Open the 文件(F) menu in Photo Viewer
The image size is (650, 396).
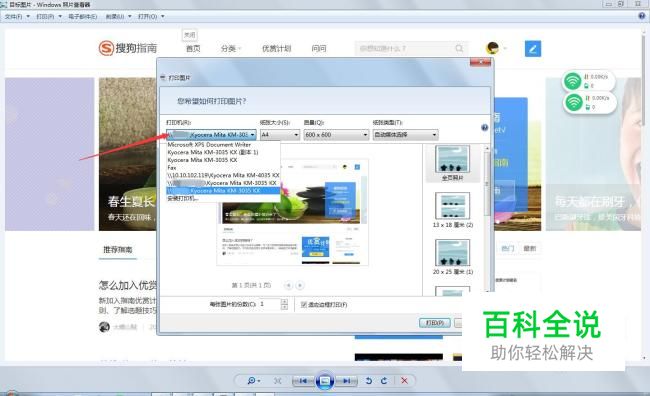click(17, 17)
